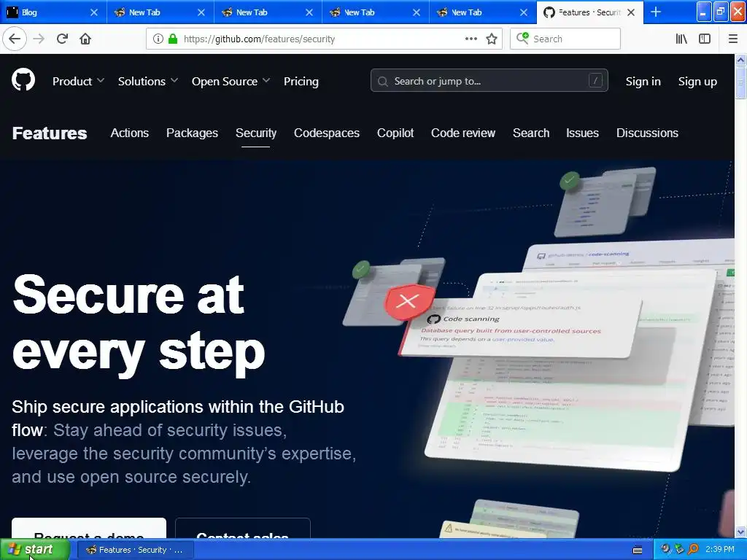Open the page actions three-dot menu
The image size is (747, 560).
click(471, 39)
